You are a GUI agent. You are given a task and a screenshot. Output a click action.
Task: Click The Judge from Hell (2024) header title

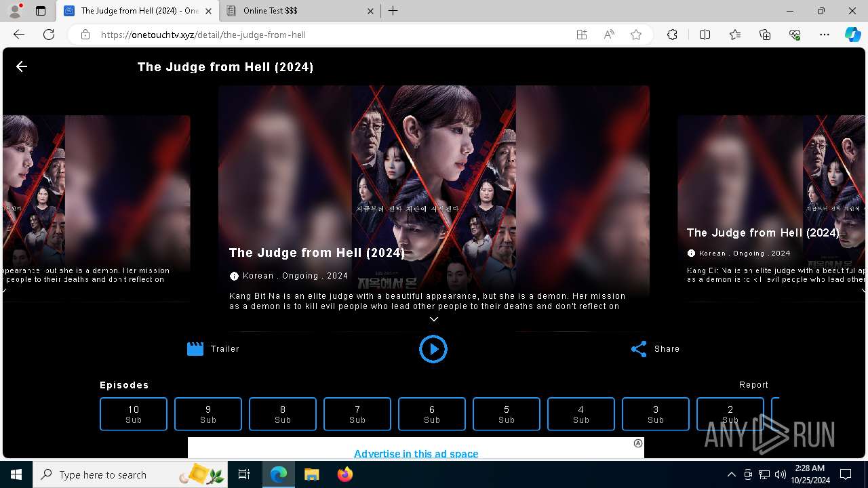(225, 67)
